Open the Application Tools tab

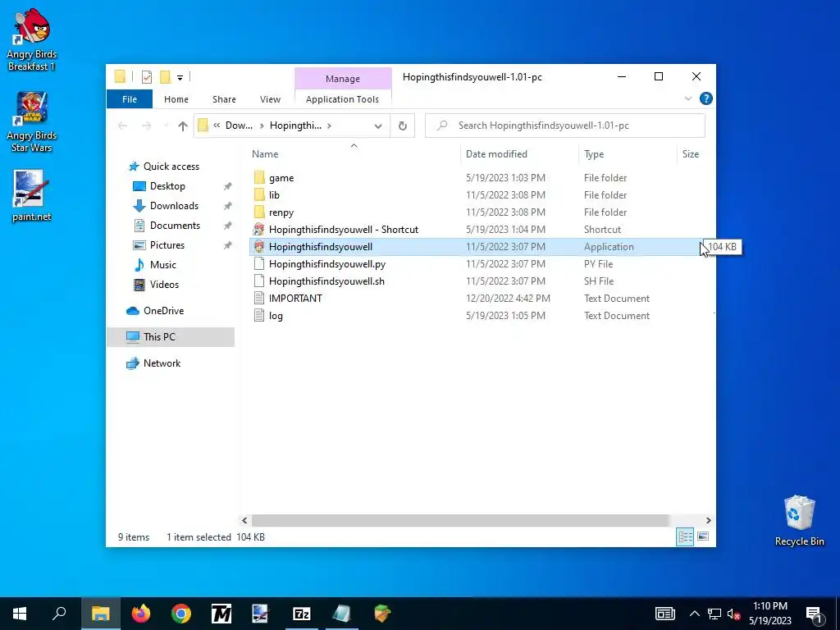tap(342, 99)
